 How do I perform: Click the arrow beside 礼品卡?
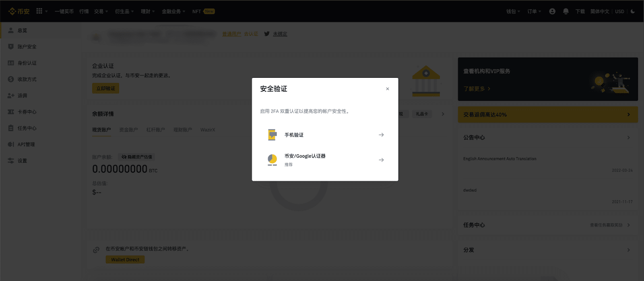pyautogui.click(x=443, y=114)
